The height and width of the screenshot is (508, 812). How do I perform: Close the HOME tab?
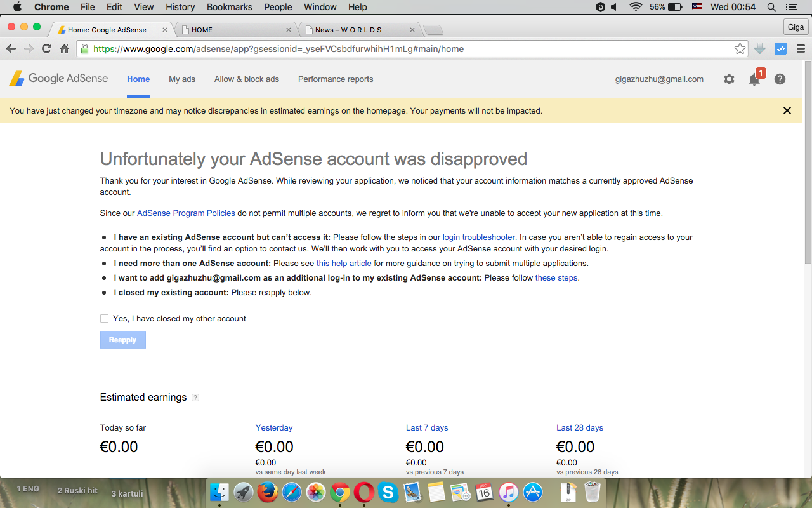pyautogui.click(x=289, y=30)
